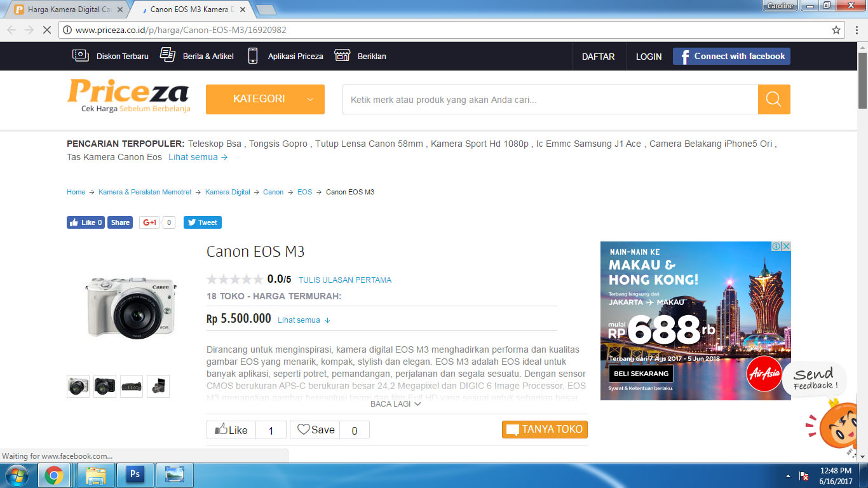Open Photoshop from the taskbar
Screen dimensions: 868x488
click(135, 475)
